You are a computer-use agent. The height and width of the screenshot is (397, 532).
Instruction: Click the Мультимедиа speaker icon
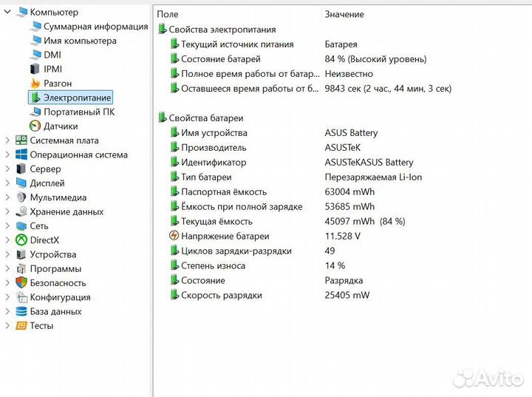point(21,197)
